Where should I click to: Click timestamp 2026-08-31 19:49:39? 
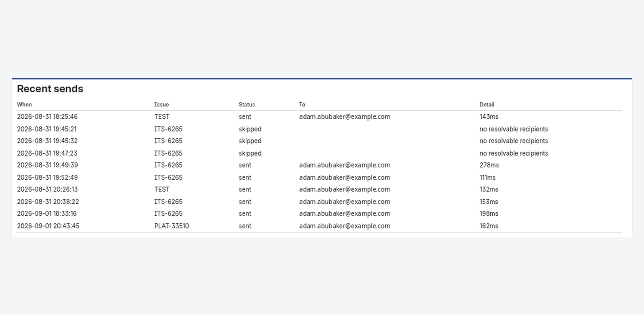click(x=48, y=165)
